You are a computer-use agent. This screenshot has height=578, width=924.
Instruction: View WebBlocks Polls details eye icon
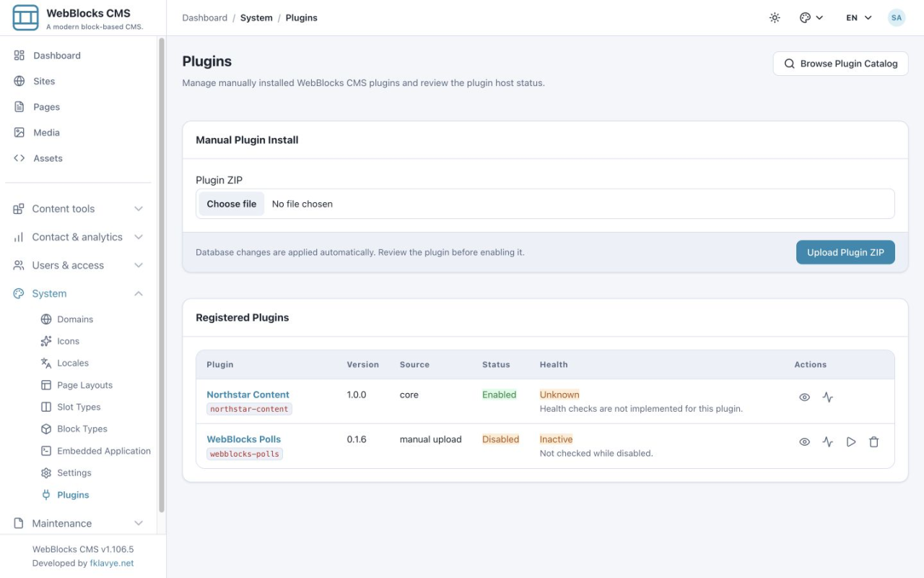point(804,442)
